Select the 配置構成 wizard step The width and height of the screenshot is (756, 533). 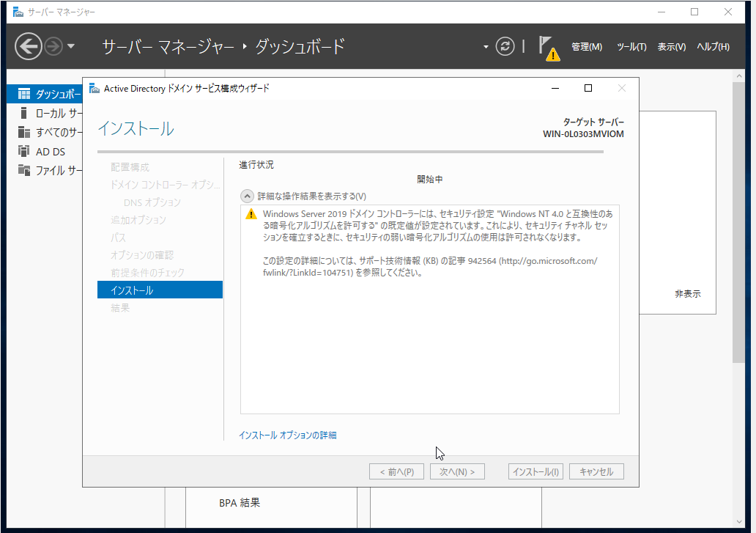[130, 167]
